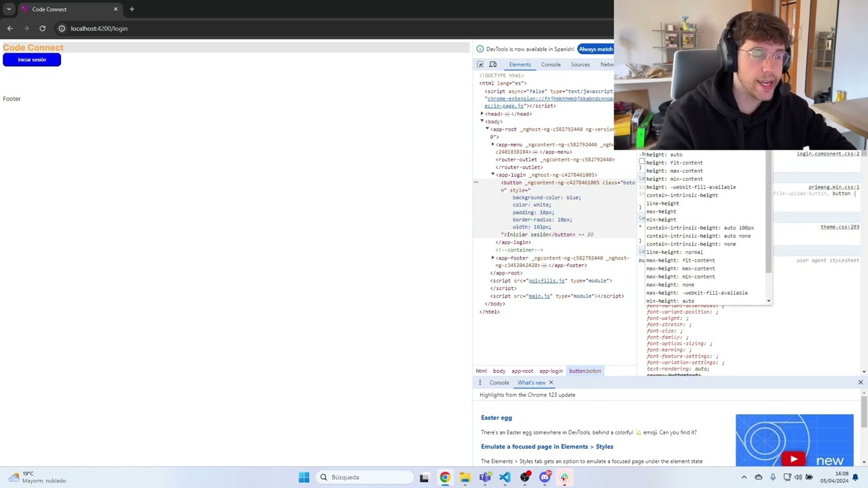Open the drawer three-dot menu beside Console
Screen dimensions: 868x488
(x=480, y=383)
